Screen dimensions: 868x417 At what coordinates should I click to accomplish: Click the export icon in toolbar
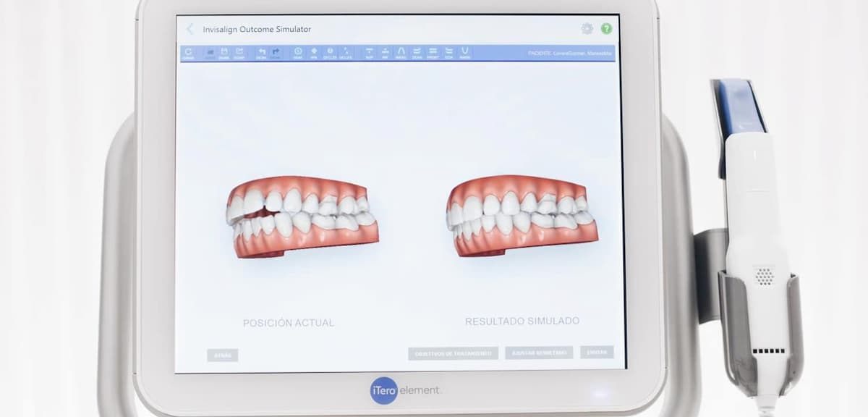coord(239,53)
